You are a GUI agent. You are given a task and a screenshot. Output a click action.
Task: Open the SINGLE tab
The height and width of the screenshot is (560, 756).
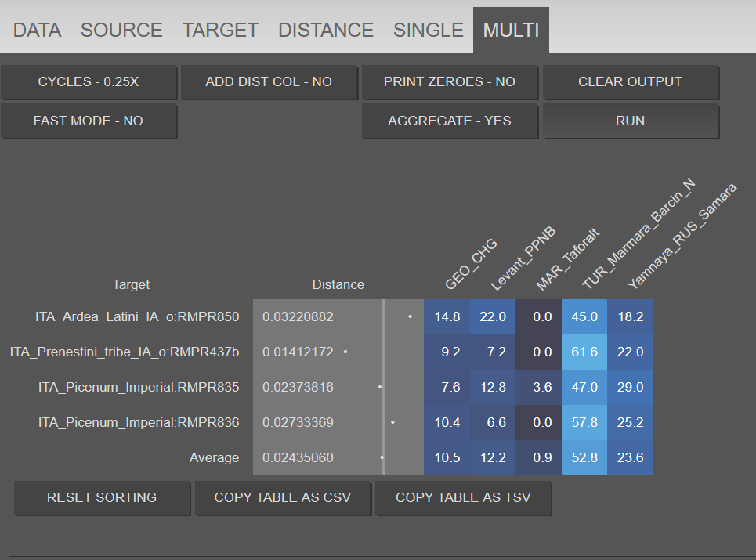coord(429,30)
